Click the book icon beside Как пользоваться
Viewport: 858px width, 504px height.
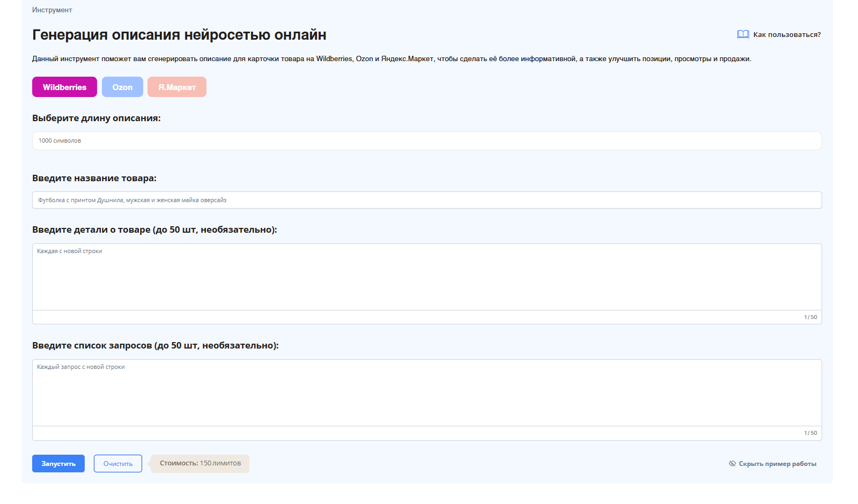(743, 34)
